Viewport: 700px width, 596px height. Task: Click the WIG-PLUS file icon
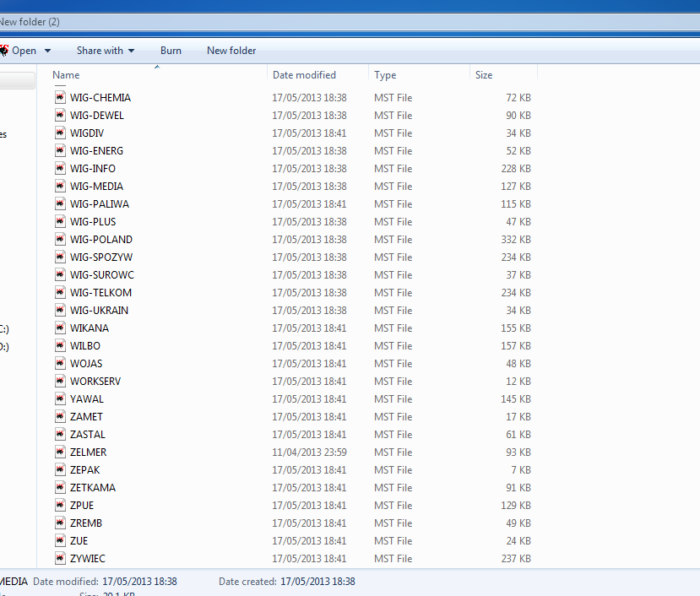(x=60, y=221)
